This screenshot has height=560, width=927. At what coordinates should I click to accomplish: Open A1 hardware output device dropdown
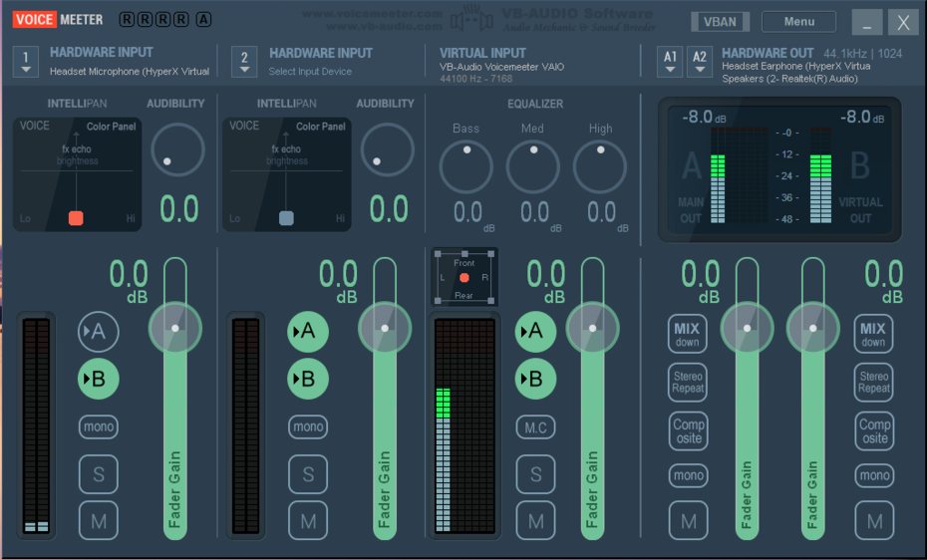(x=671, y=62)
